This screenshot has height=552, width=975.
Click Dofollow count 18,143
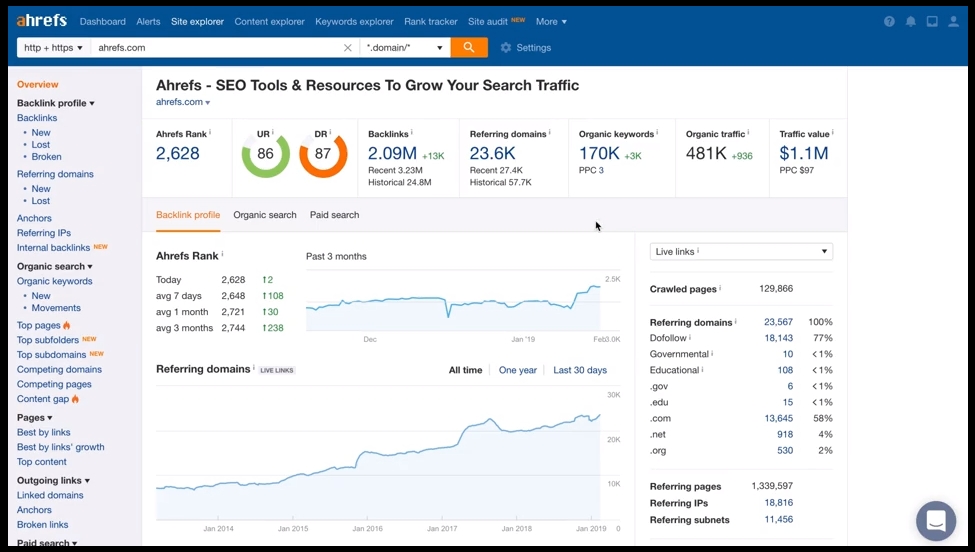point(779,338)
